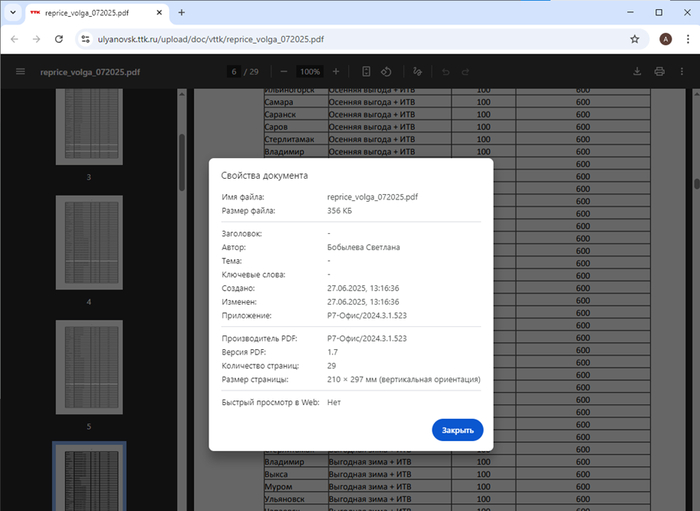Screen dimensions: 700x511
Task: Click the fit to page icon
Action: click(366, 72)
